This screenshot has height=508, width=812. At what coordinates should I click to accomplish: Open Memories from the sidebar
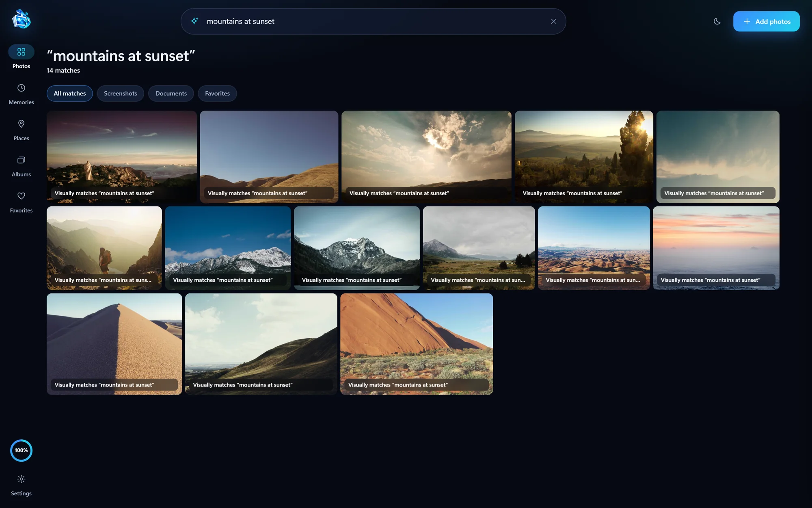[21, 94]
